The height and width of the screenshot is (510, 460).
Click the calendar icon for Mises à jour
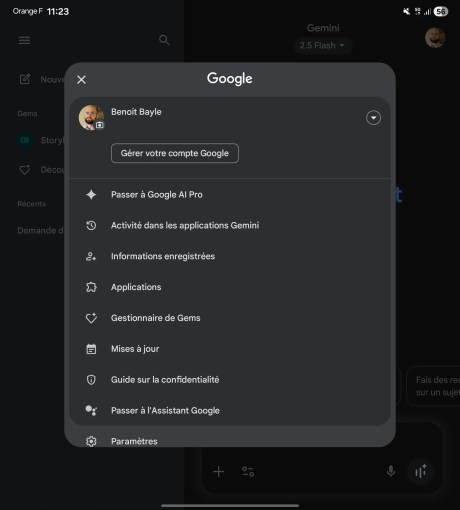91,349
